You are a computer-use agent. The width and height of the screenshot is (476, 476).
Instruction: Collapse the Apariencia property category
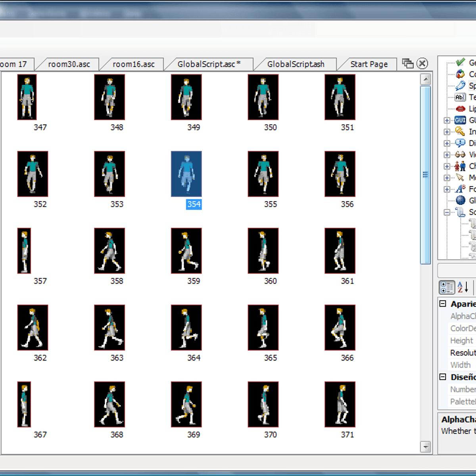[x=443, y=304]
